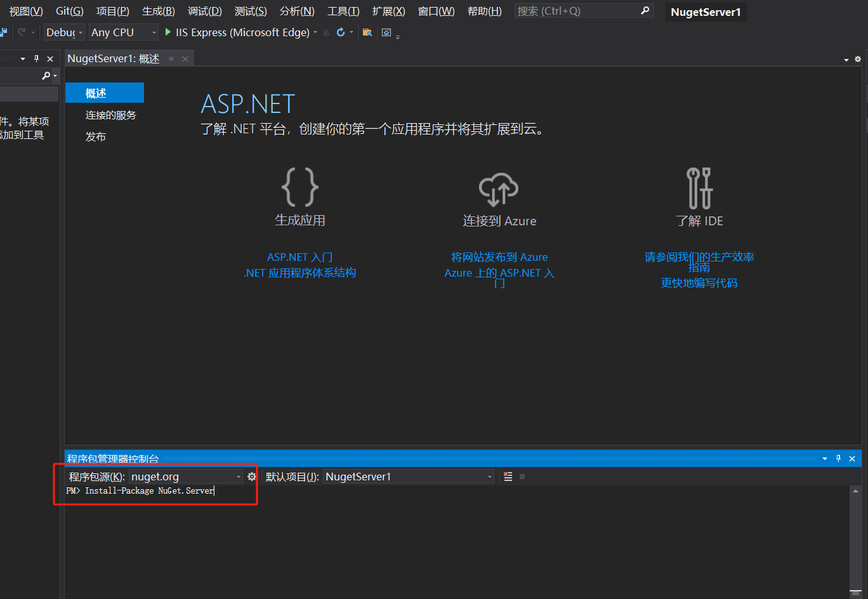Image resolution: width=868 pixels, height=599 pixels.
Task: Open the document area settings gear
Action: (x=858, y=59)
